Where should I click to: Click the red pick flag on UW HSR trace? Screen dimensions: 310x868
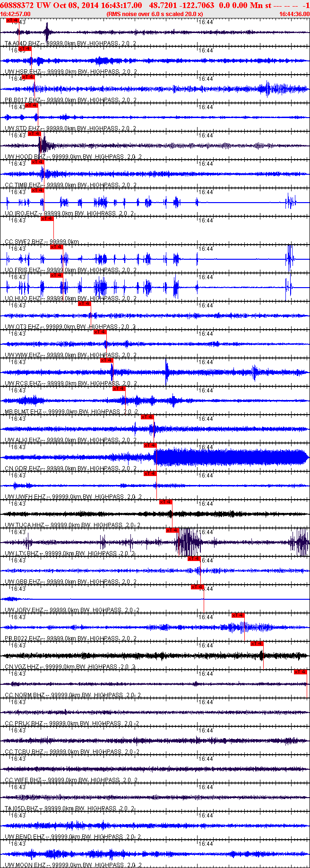pyautogui.click(x=25, y=49)
